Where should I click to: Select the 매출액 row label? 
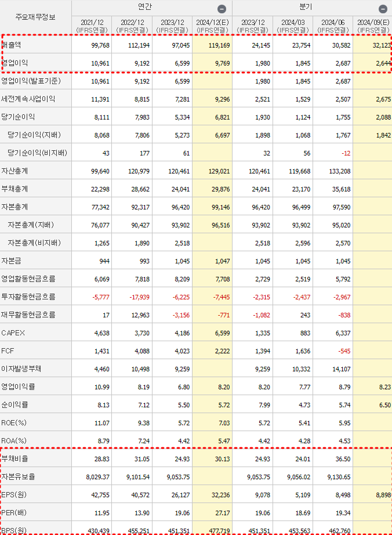11,45
